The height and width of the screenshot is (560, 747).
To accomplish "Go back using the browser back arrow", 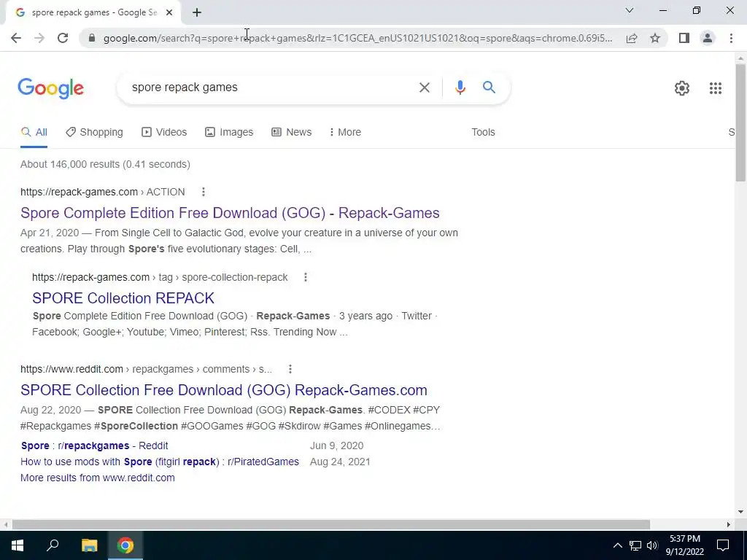I will 16,38.
